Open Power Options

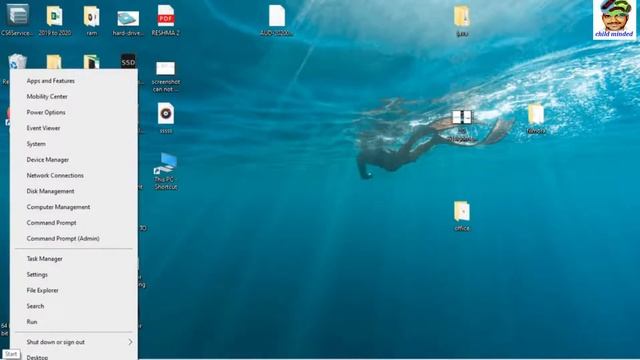point(74,112)
